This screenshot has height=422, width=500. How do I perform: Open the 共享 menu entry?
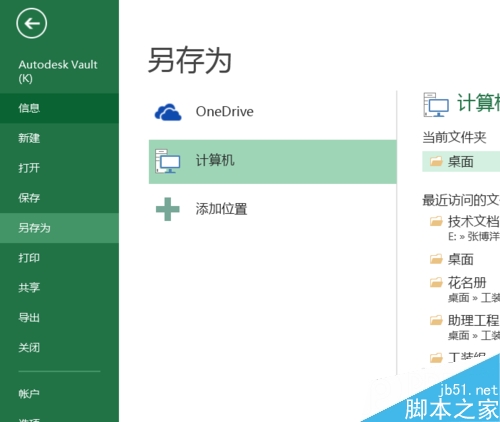tap(59, 288)
